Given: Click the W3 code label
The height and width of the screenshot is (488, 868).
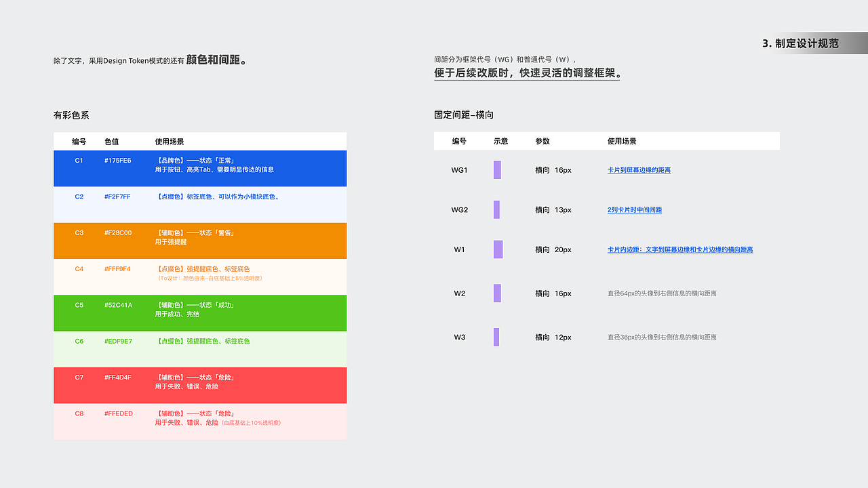Looking at the screenshot, I should 460,337.
